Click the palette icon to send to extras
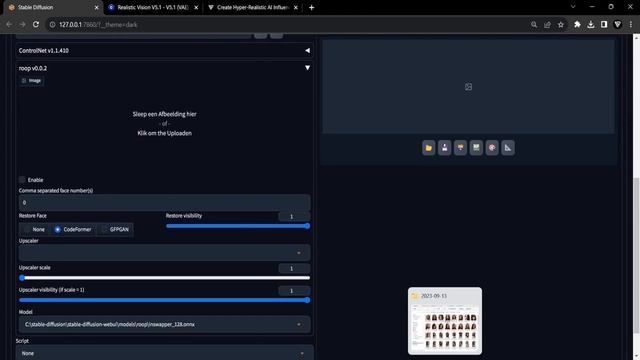The height and width of the screenshot is (360, 640). coord(492,148)
